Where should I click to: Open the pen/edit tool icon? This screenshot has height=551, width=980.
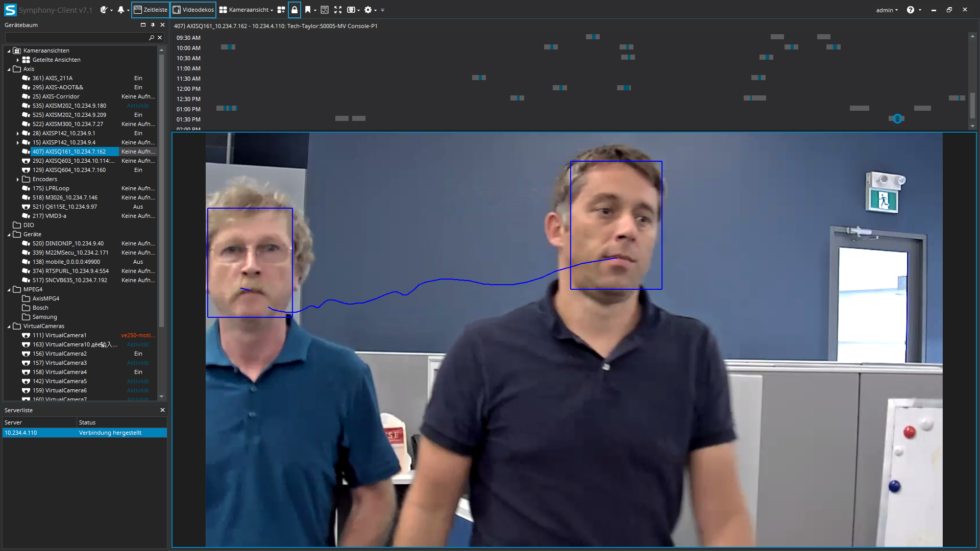point(104,10)
